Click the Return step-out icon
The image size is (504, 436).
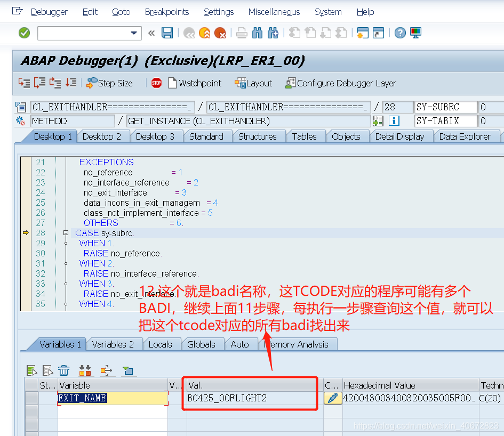coord(55,83)
